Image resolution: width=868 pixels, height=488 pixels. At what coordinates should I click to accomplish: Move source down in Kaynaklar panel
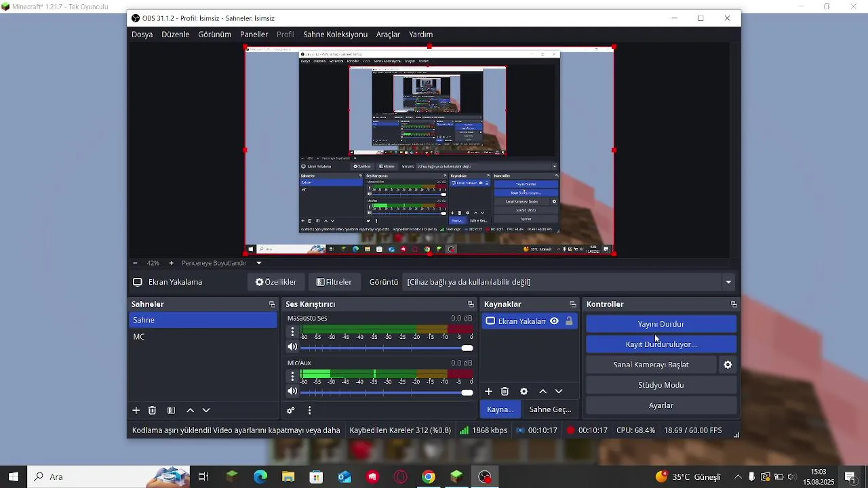tap(559, 391)
